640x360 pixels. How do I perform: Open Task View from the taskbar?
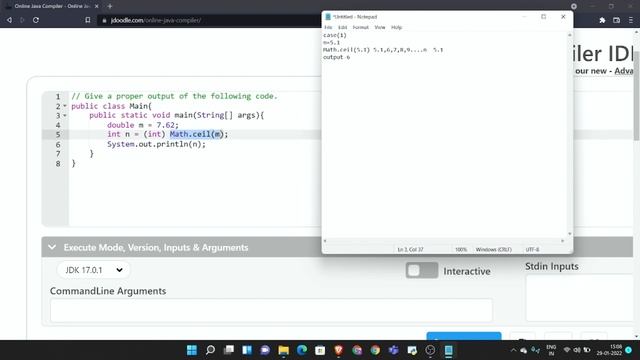(x=229, y=350)
